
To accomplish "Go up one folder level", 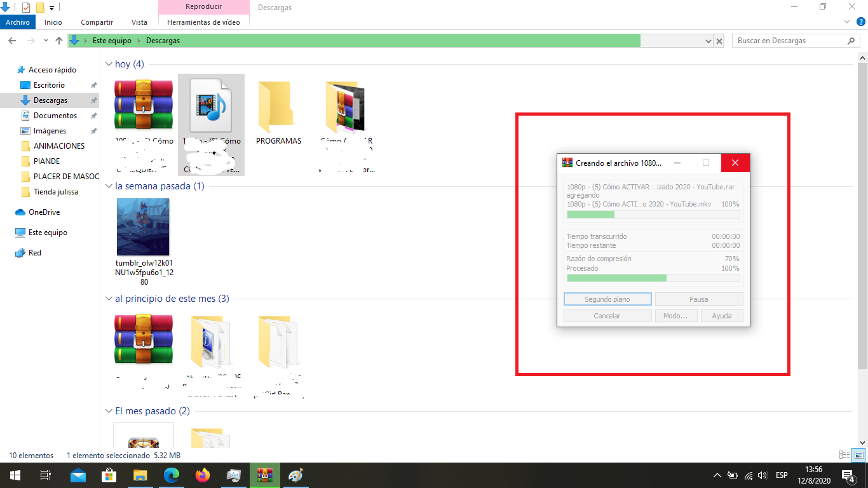I will tap(59, 41).
